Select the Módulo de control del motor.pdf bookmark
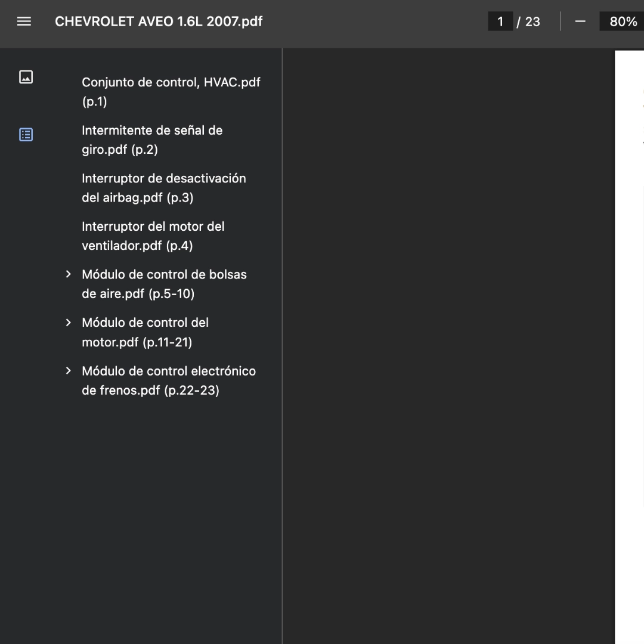This screenshot has height=644, width=644. [145, 332]
